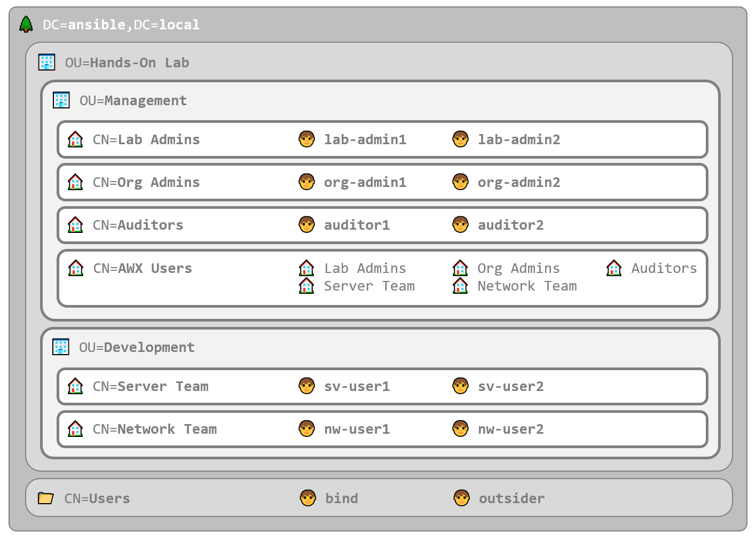Click the house icon beside CN=Lab Admins
The image size is (756, 540).
(75, 139)
